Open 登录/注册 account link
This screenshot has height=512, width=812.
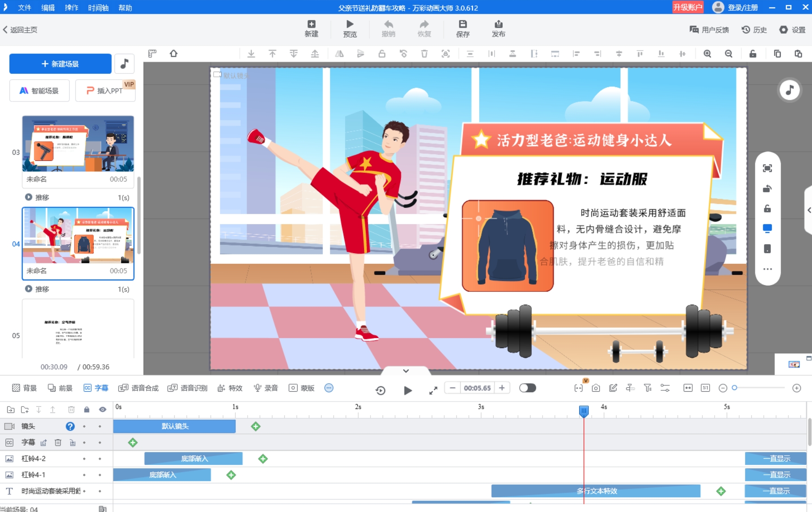coord(742,8)
